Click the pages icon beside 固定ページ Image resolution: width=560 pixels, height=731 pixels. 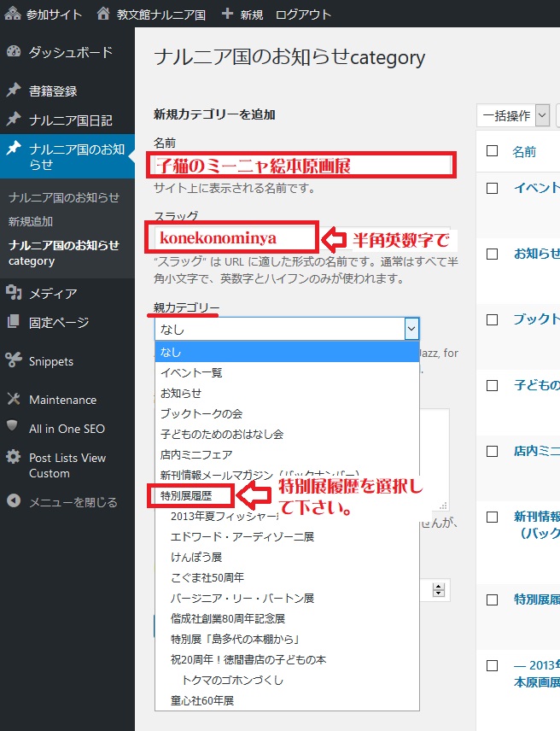13,322
